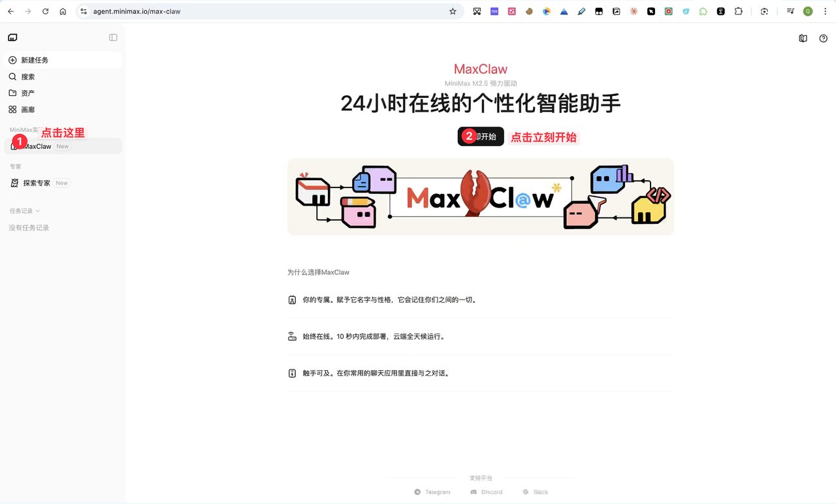
Task: Click the MaxClaw lobster banner image
Action: pos(481,197)
